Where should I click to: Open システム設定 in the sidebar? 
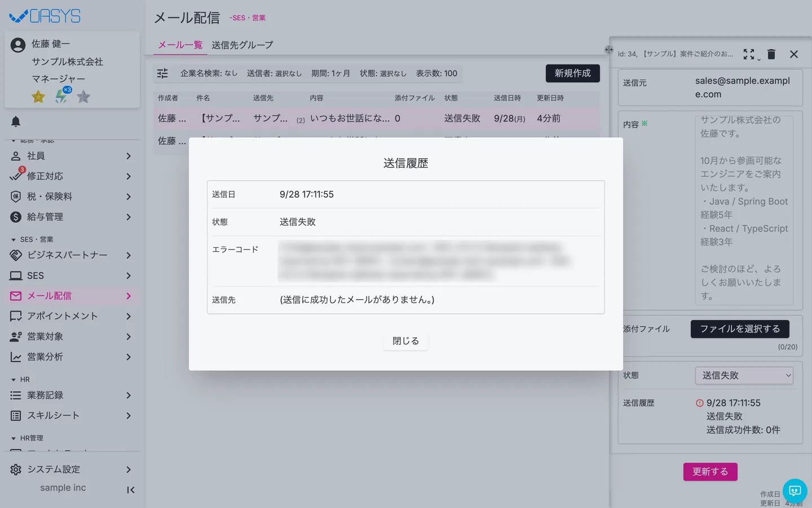(x=72, y=470)
